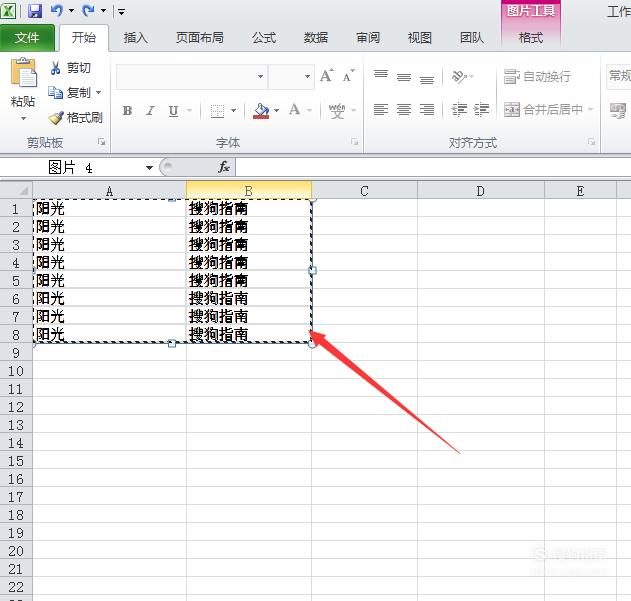Screen dimensions: 631x601
Task: Switch to the 团队 tab
Action: [x=472, y=38]
